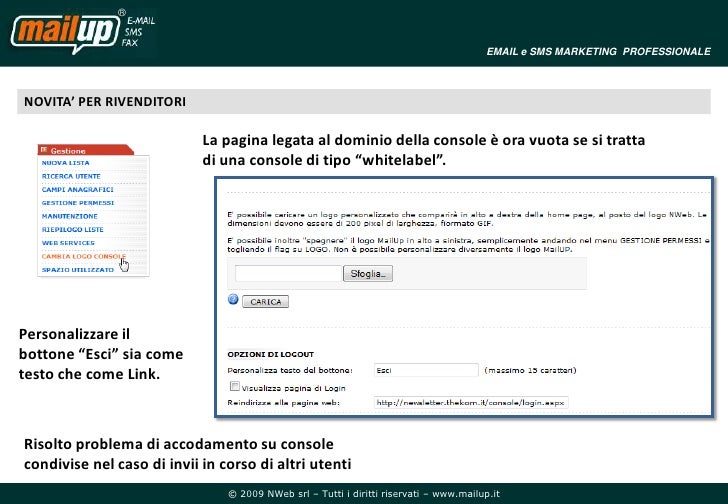Select CAMBIA LOGO CONSOLE menu entry
The height and width of the screenshot is (504, 728).
tap(84, 256)
